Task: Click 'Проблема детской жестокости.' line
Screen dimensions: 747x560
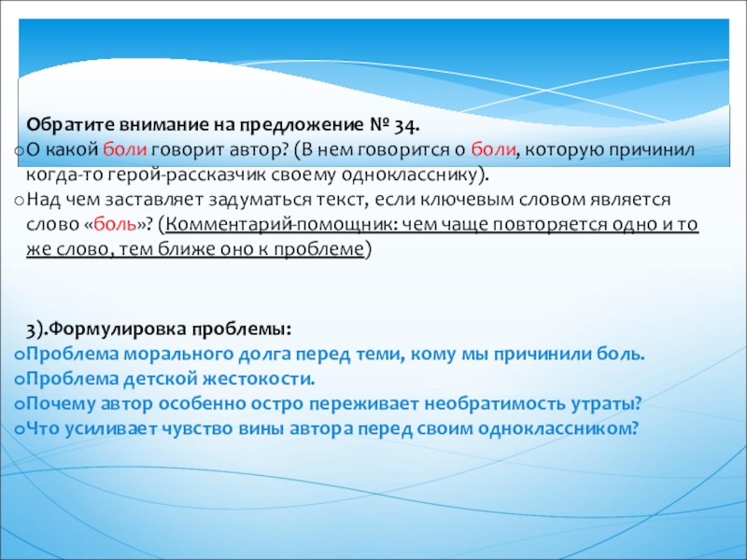Action: (x=171, y=379)
